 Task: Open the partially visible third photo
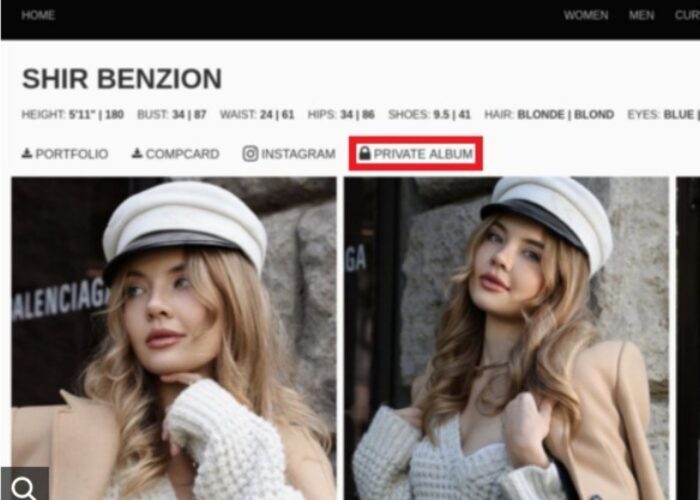pos(688,338)
